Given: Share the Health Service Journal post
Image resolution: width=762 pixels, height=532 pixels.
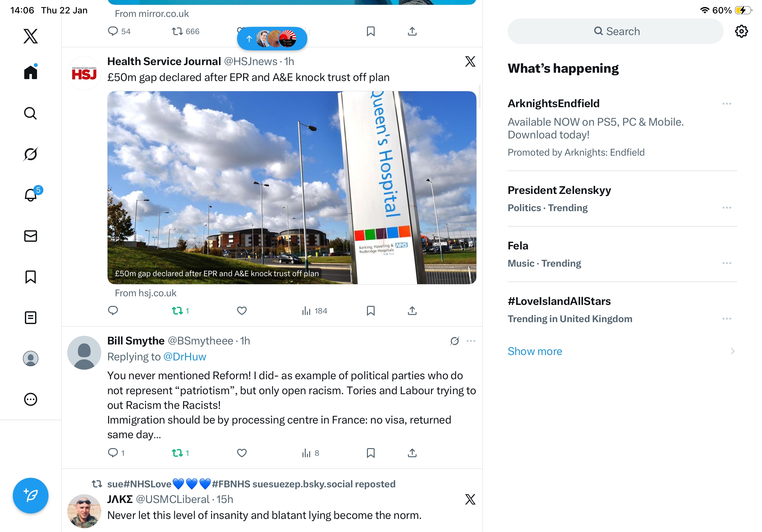Looking at the screenshot, I should coord(412,310).
